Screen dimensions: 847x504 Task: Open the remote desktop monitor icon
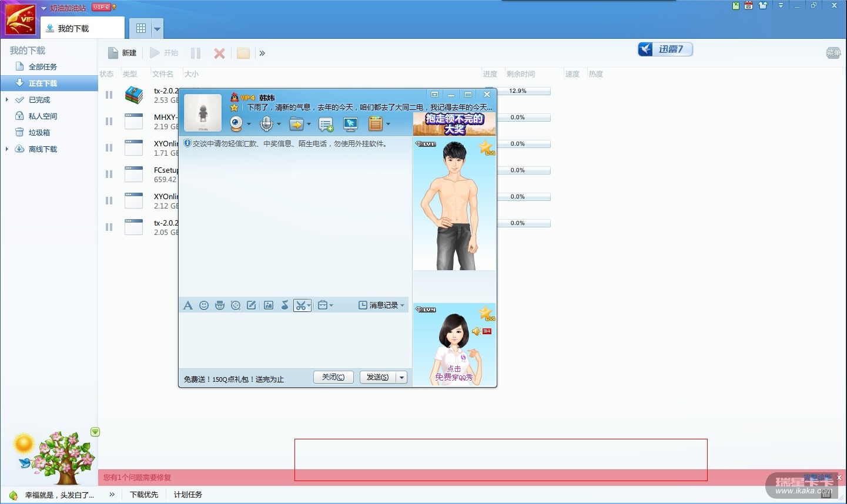tap(351, 123)
